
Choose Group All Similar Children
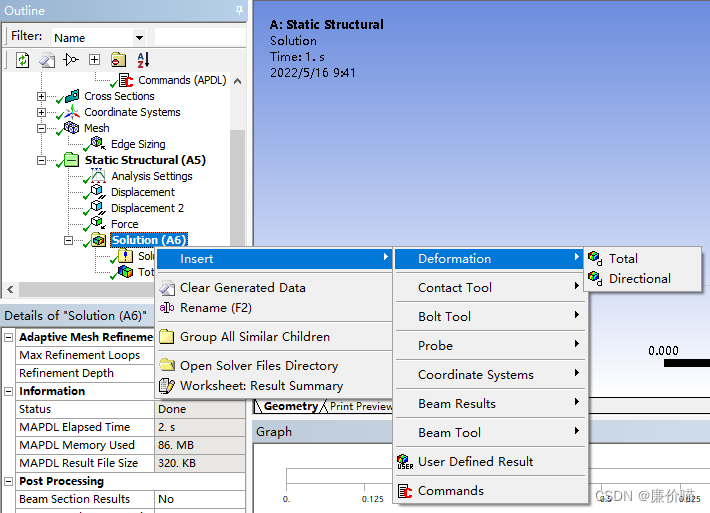tap(273, 337)
